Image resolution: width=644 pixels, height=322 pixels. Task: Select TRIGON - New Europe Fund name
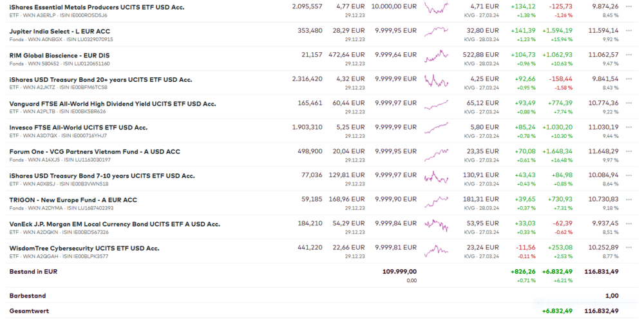[73, 200]
